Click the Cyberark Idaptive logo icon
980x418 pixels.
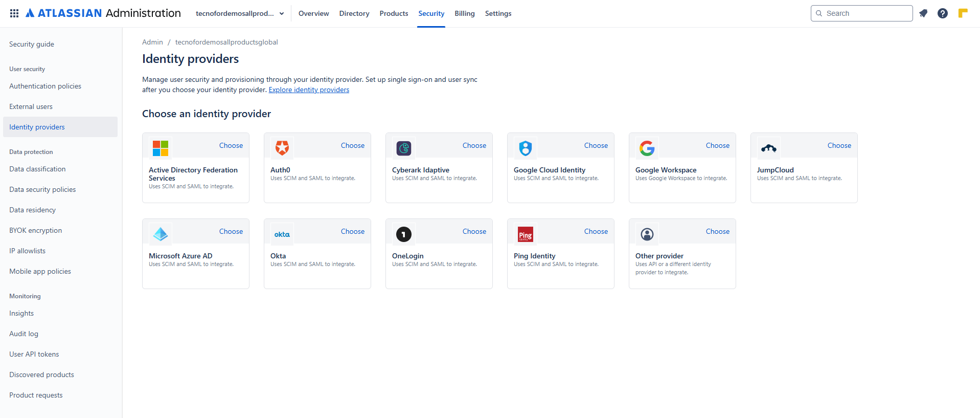[404, 148]
